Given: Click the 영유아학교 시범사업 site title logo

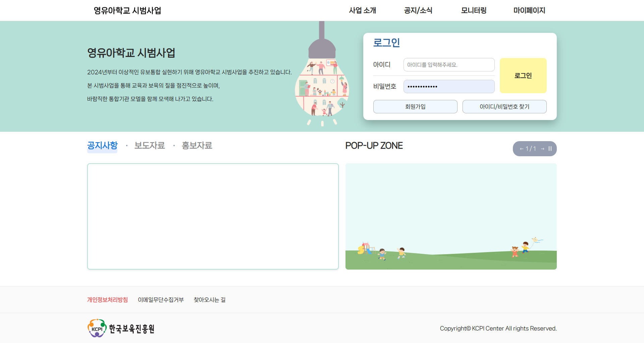Looking at the screenshot, I should click(127, 10).
